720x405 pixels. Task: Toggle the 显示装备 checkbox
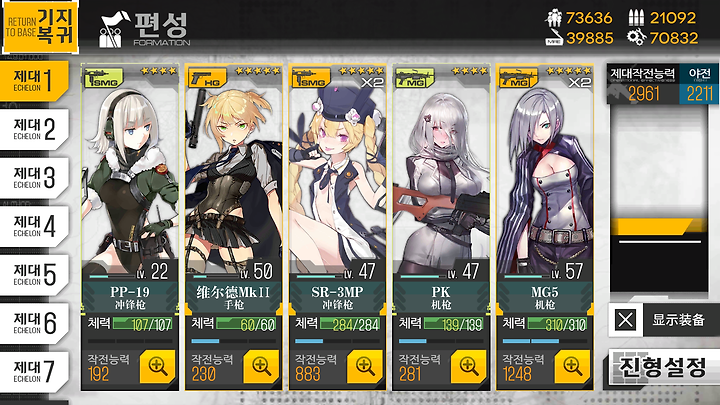tap(625, 320)
